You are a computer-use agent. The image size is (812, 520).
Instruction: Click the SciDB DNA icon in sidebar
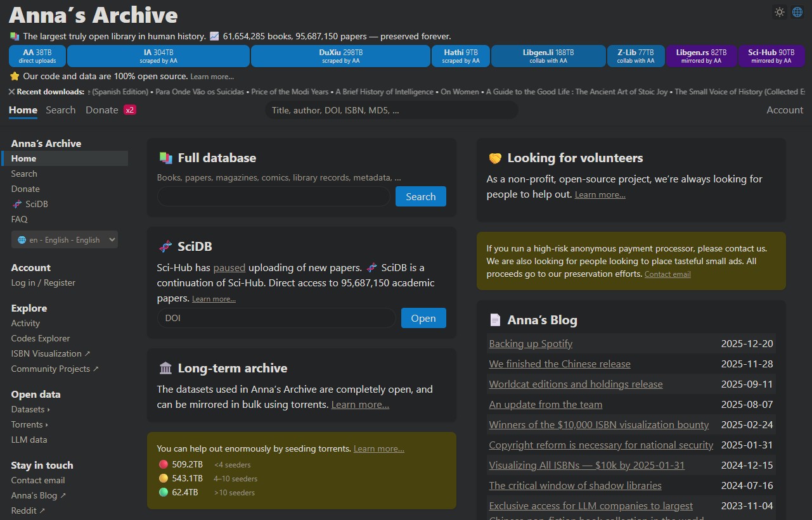coord(16,204)
